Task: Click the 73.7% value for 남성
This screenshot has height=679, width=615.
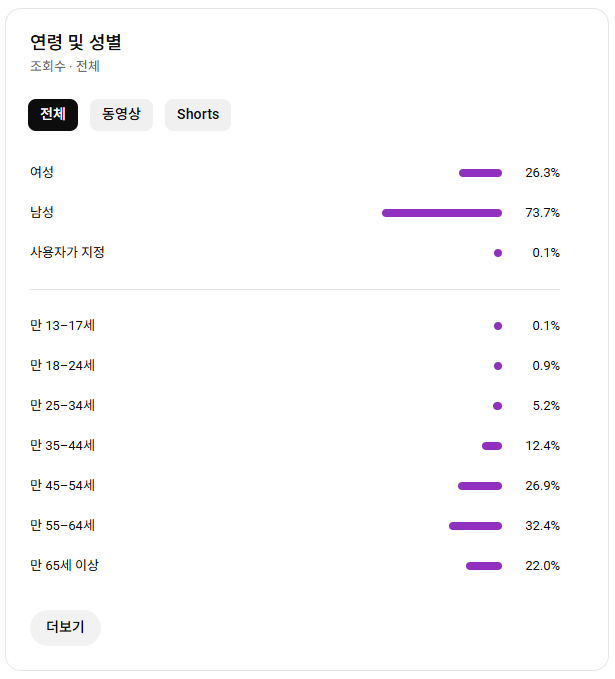Action: [543, 213]
